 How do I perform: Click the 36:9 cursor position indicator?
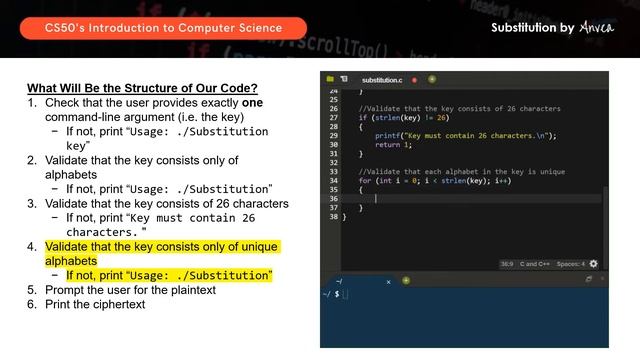click(x=507, y=264)
